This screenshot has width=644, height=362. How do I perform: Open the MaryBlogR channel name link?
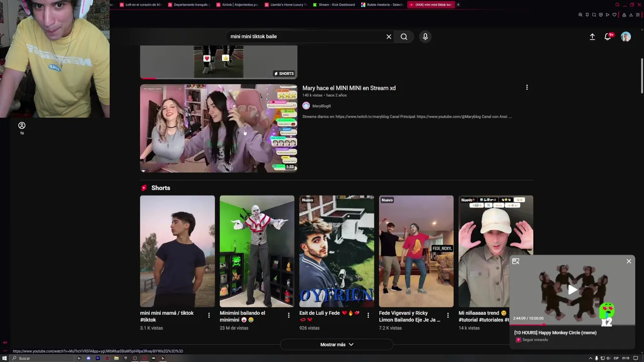(x=321, y=106)
